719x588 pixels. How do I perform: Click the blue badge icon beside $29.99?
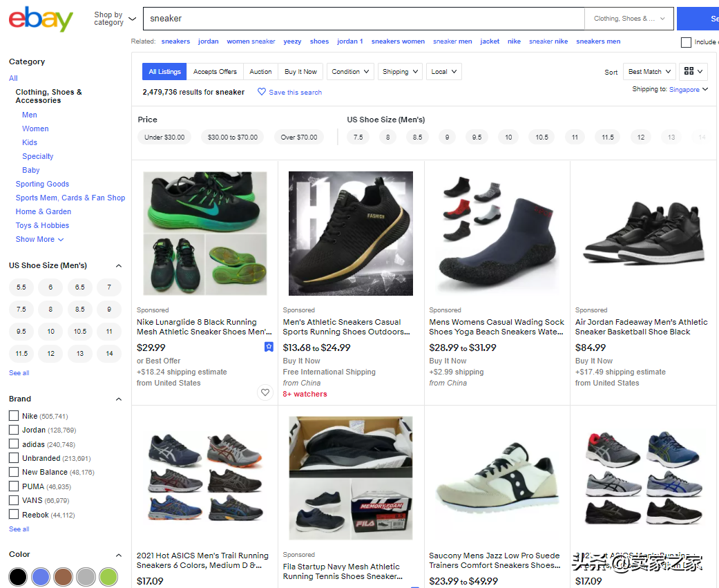tap(269, 348)
